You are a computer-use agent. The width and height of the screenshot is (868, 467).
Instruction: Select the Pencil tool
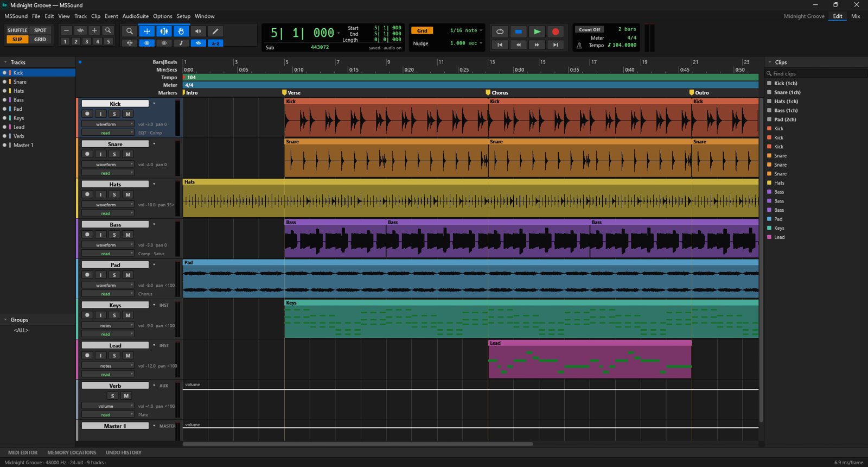click(215, 31)
